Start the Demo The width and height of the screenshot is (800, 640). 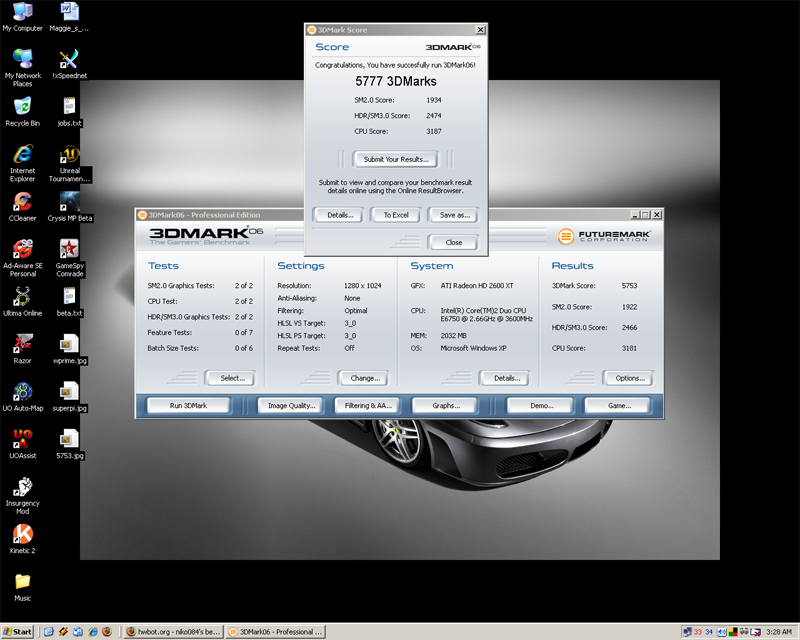point(541,406)
